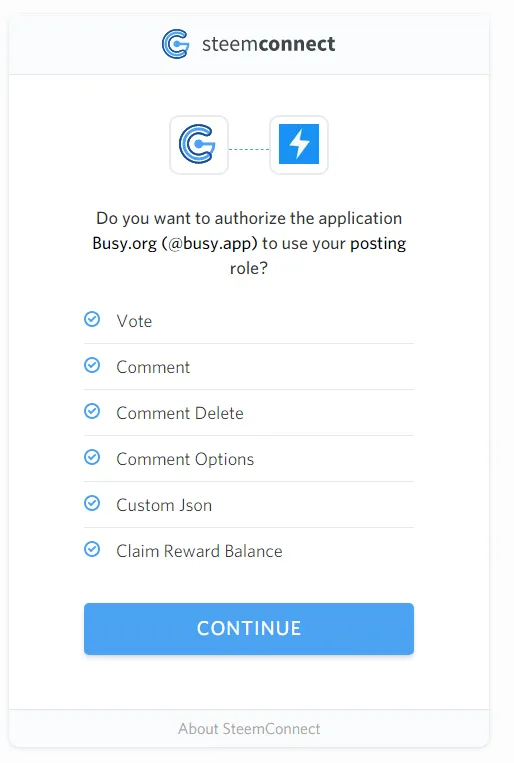Toggle the Custom Json checkmark

coord(92,503)
